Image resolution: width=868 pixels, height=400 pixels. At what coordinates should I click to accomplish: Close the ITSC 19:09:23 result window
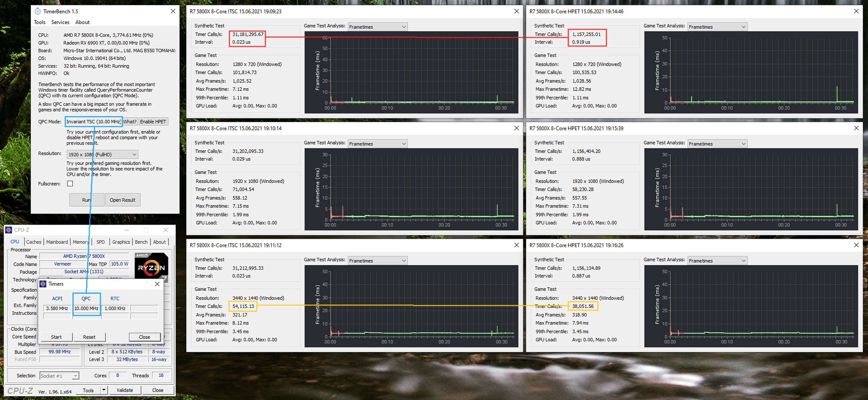click(x=516, y=11)
